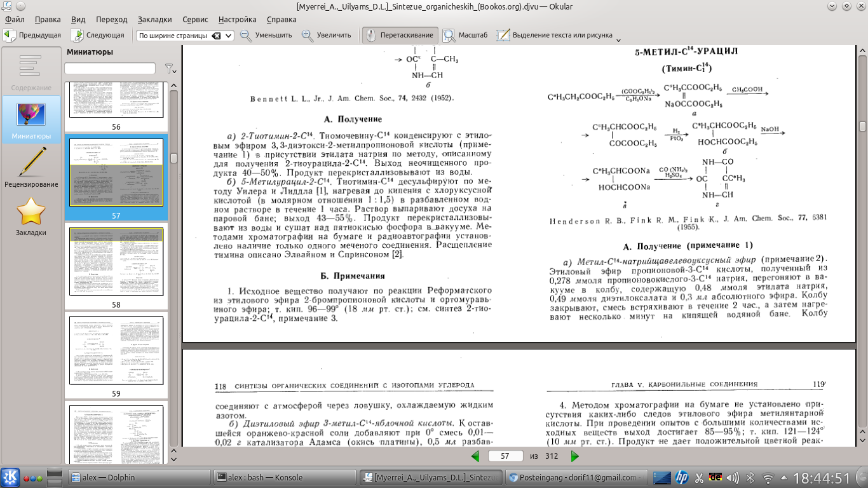Expand the По ширине страницы zoom dropdown
This screenshot has width=868, height=488.
click(x=229, y=36)
